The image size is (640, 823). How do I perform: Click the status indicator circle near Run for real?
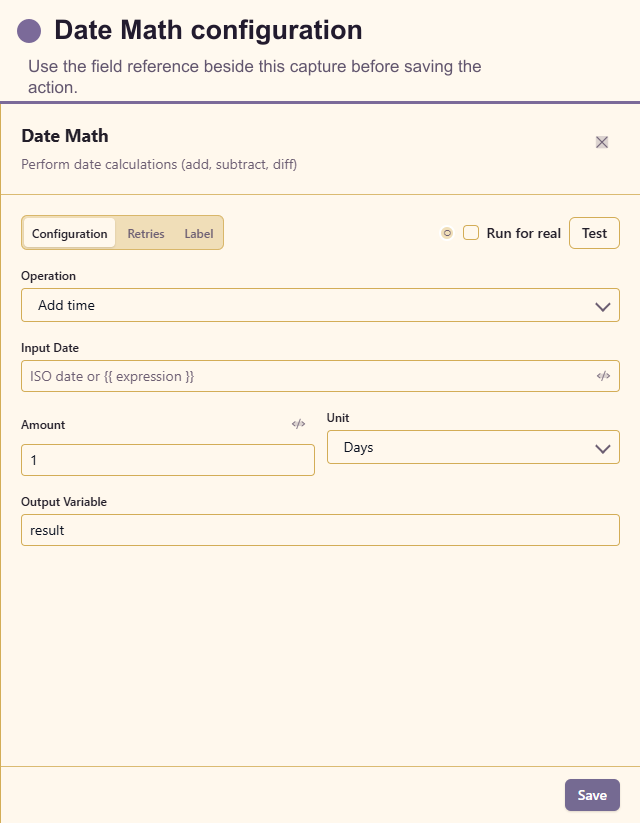pyautogui.click(x=447, y=233)
